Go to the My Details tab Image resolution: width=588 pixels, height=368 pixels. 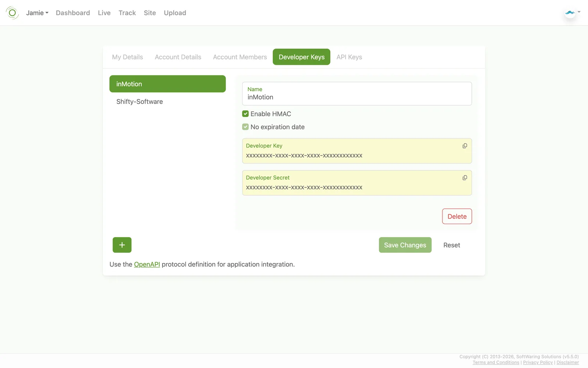[x=128, y=57]
